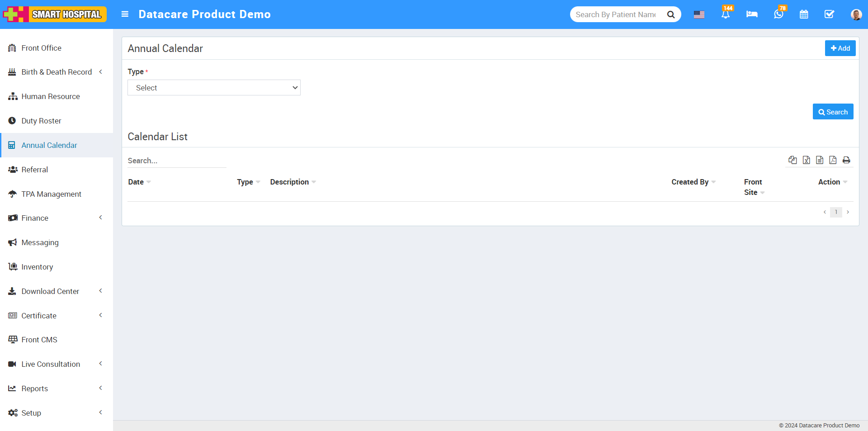View tasks via checkbox icon in header
Screen dimensions: 868x431
(829, 14)
